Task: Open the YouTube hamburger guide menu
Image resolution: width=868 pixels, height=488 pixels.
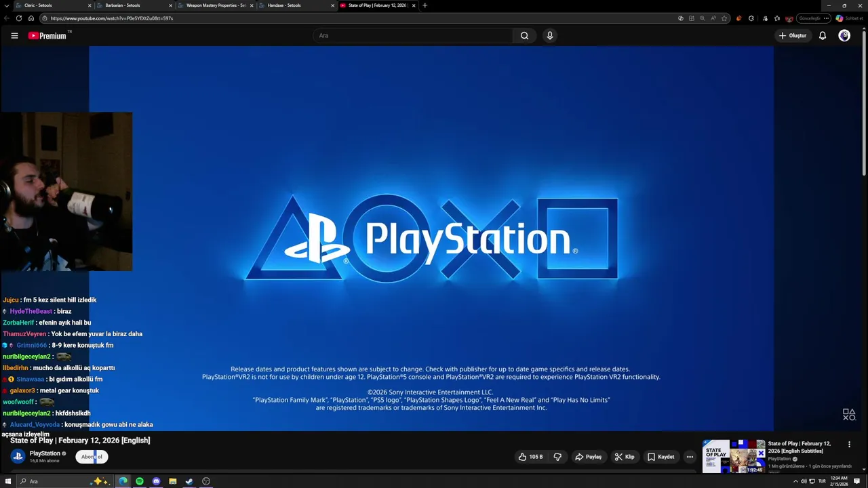Action: pyautogui.click(x=14, y=36)
